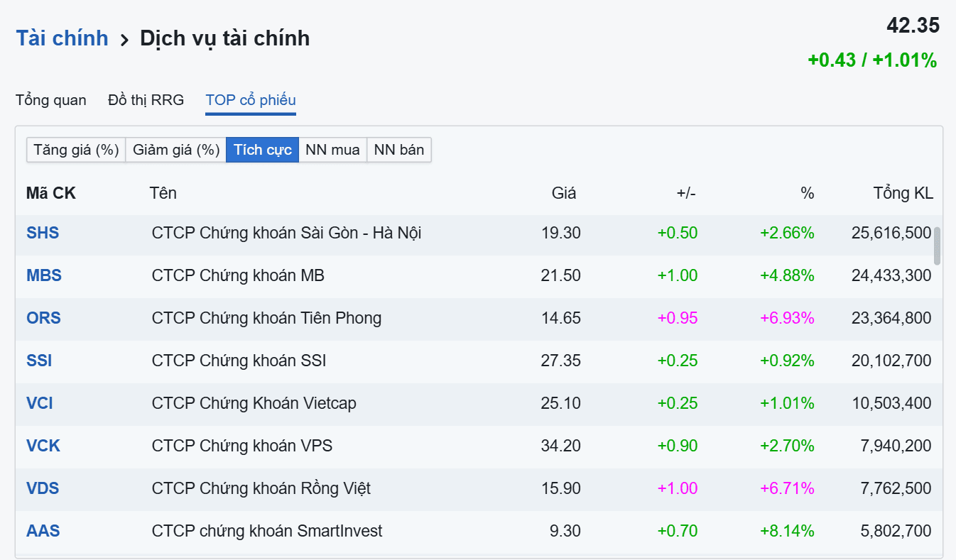The image size is (956, 560).
Task: Select the TOP cổ phiếu tab
Action: coord(251,100)
